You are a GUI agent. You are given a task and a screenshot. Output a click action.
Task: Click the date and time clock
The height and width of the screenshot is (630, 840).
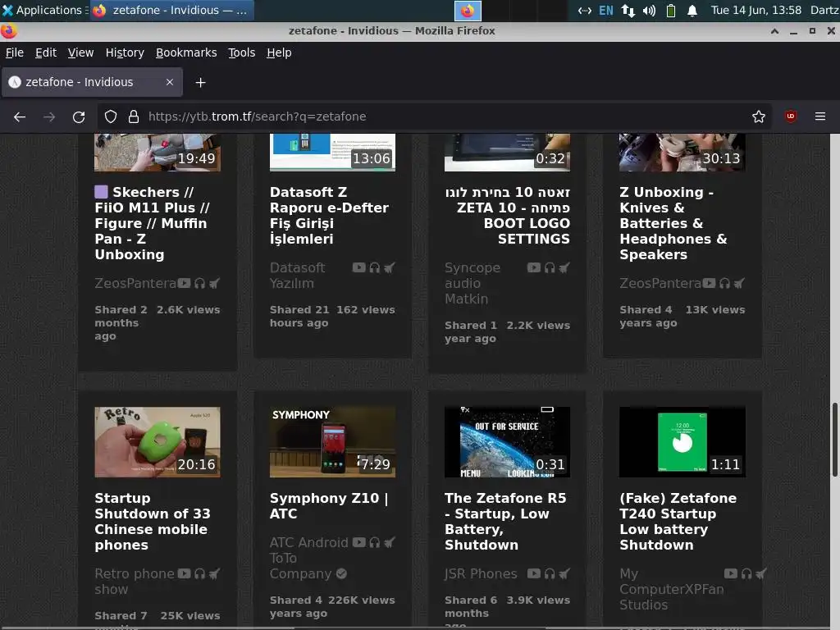point(756,10)
